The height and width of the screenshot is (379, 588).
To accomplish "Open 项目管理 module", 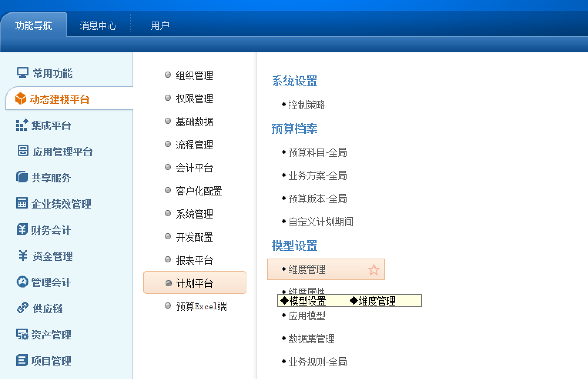I will coord(51,361).
